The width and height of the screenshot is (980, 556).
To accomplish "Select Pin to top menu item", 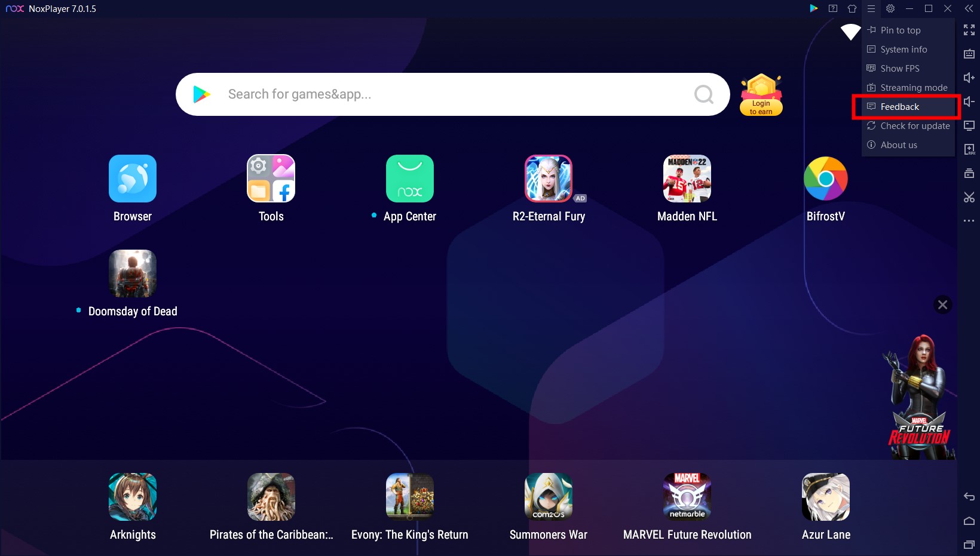I will point(908,30).
